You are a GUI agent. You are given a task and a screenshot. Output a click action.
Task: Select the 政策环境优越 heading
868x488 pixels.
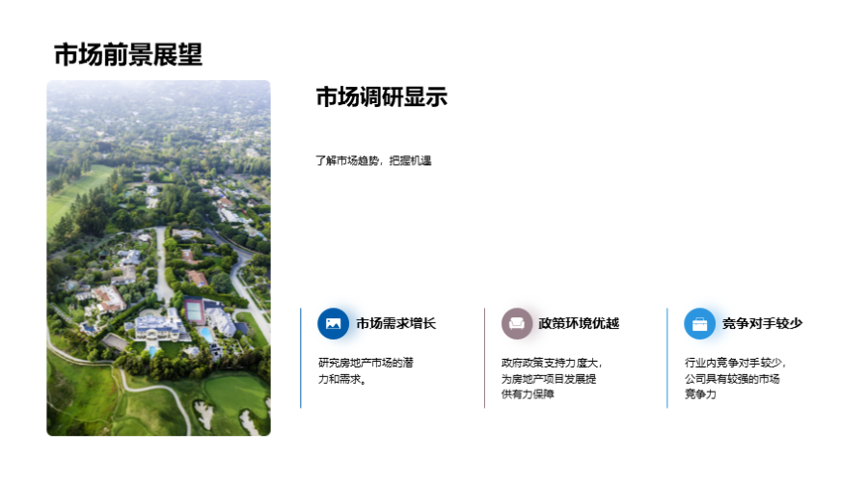tap(579, 324)
